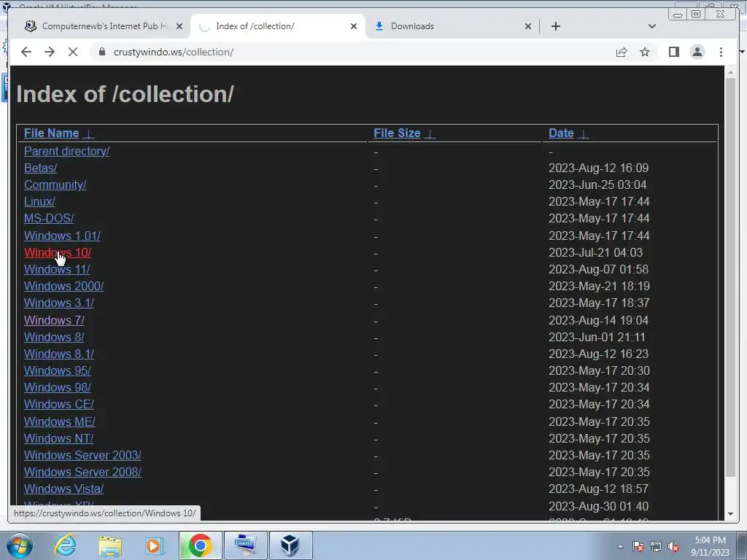Close the Index of /collection/ tab

click(x=354, y=26)
